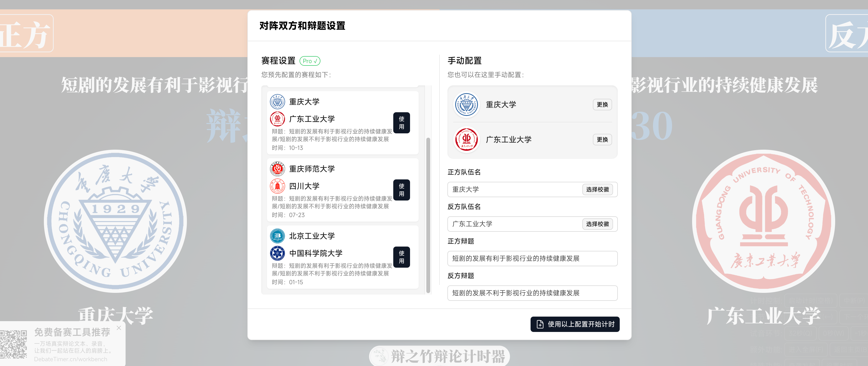Click 更换 next to 广东工业大学

602,140
